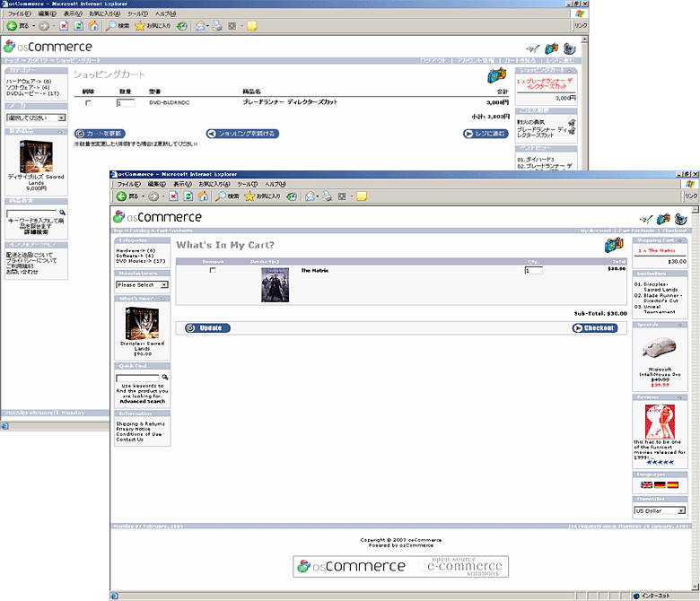
Task: Click Stop icon in rear browser window toolbar
Action: coord(64,26)
